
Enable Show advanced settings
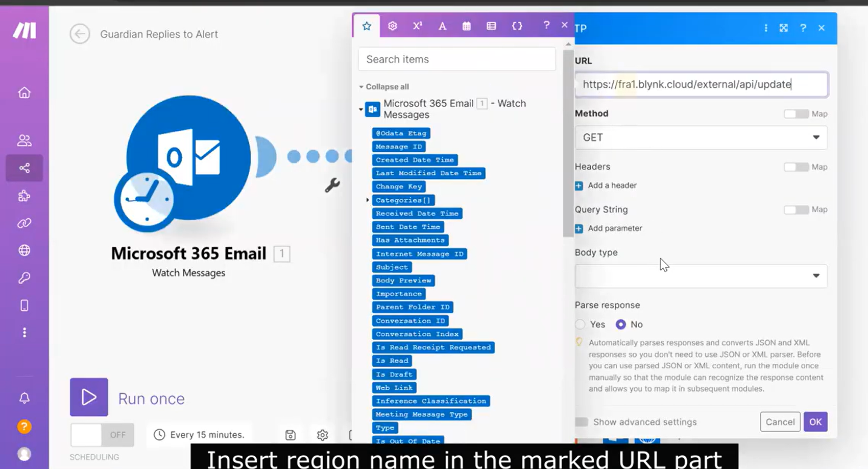coord(582,422)
